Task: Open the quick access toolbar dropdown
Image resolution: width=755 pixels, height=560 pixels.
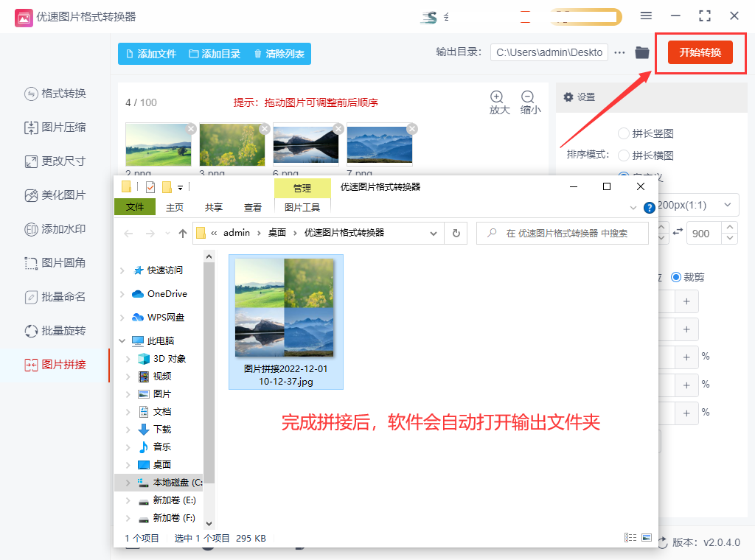Action: pos(180,188)
